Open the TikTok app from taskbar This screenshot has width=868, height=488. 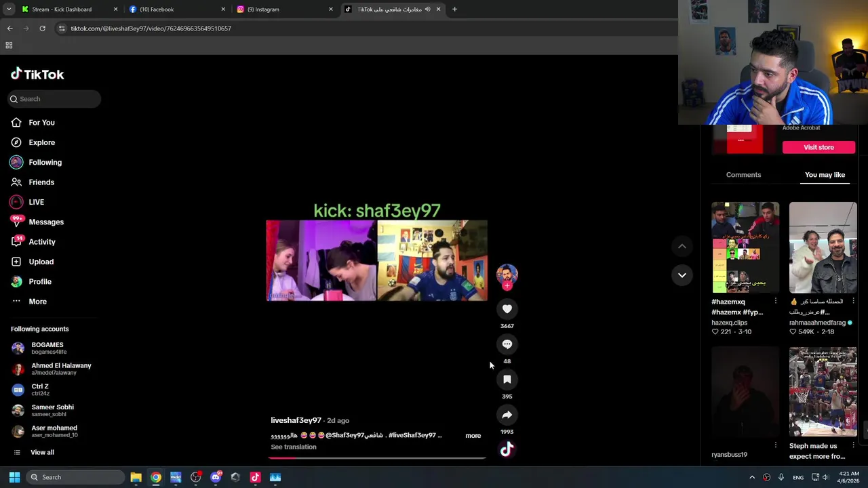point(255,477)
